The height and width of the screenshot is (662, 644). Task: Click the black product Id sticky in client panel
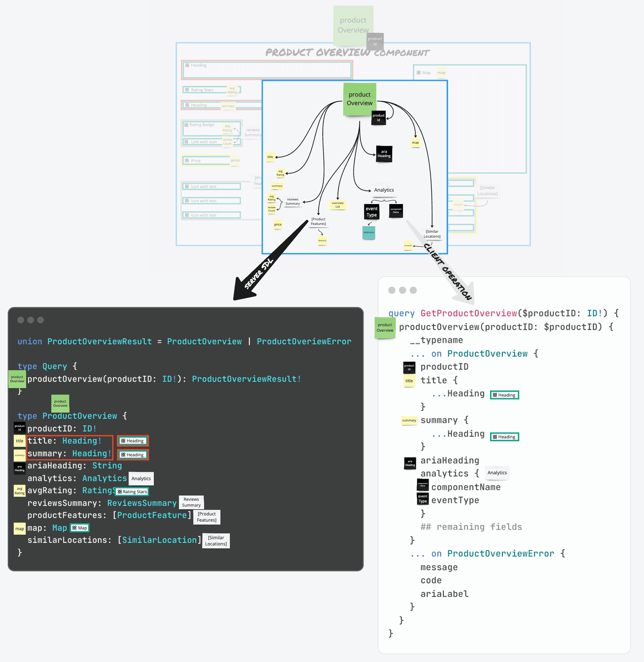point(409,368)
